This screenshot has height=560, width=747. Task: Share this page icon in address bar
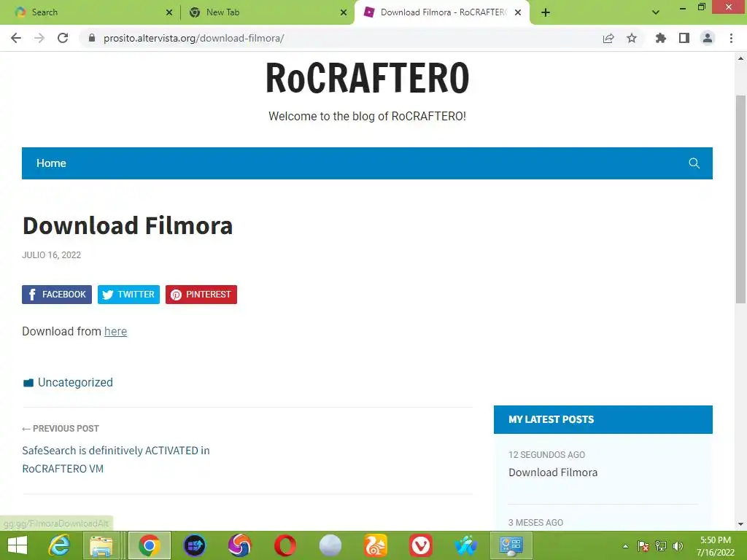(608, 38)
